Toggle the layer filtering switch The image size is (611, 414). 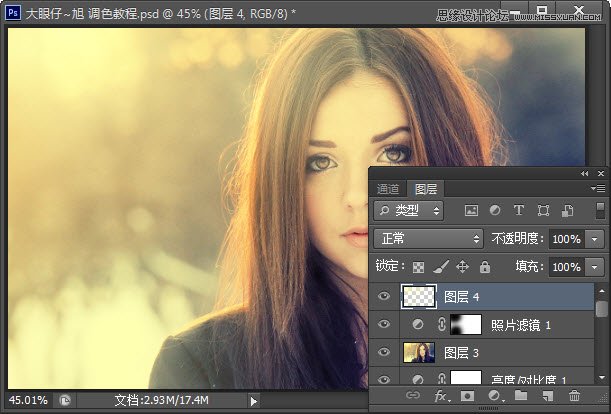click(x=600, y=210)
